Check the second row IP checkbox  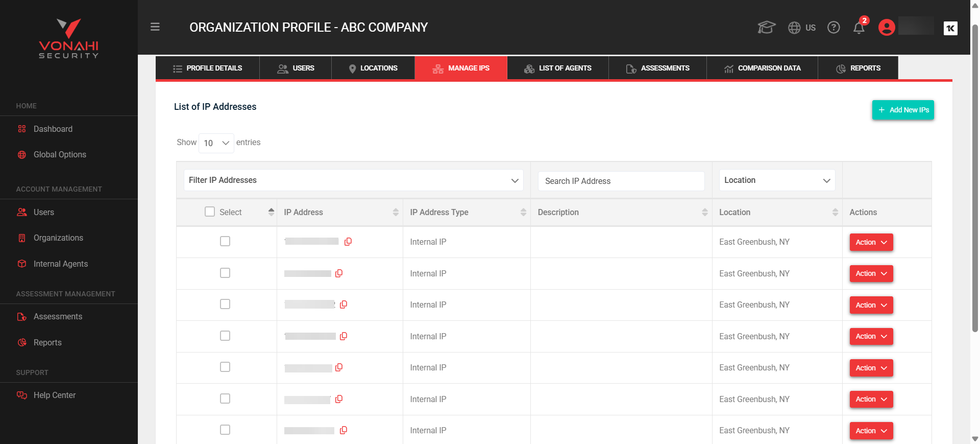[x=225, y=273]
